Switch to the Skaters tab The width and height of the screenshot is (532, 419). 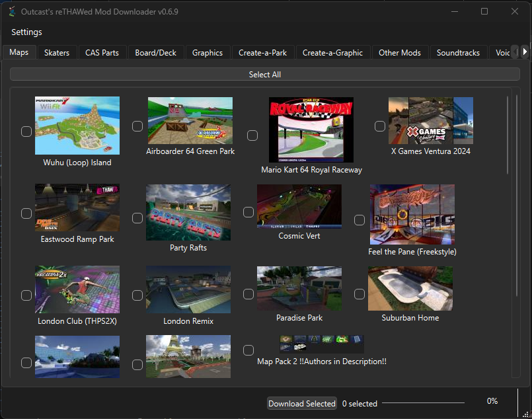[x=57, y=53]
